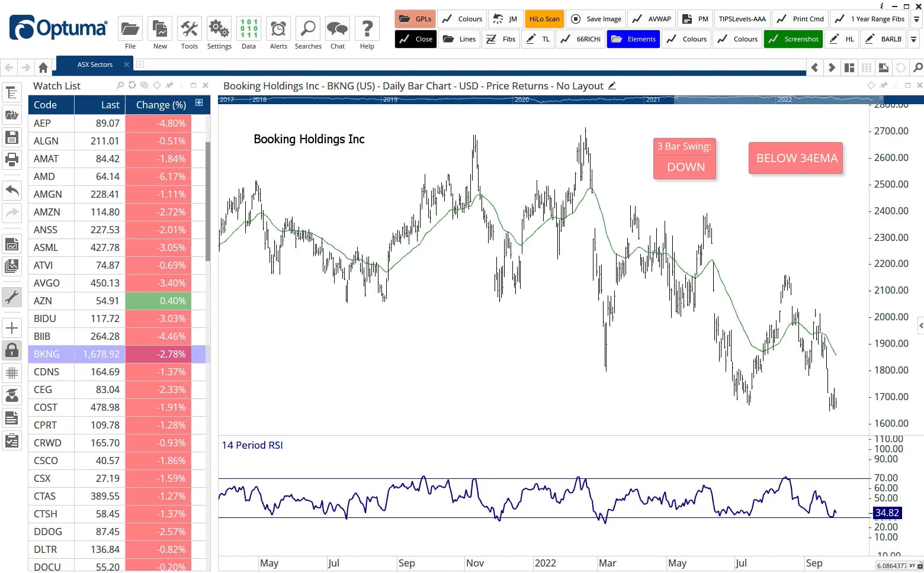This screenshot has width=924, height=573.
Task: Expand the upper toolbar overflow dropdown
Action: click(916, 19)
